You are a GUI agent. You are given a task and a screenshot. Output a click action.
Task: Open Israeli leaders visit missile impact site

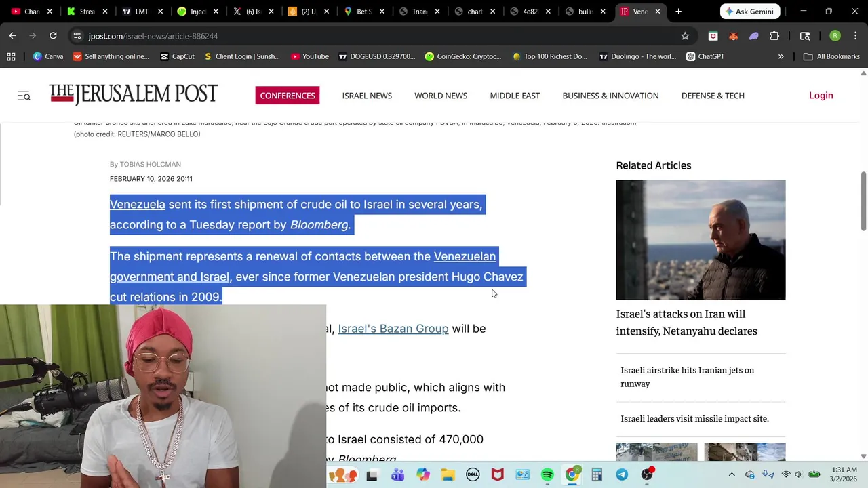tap(694, 418)
